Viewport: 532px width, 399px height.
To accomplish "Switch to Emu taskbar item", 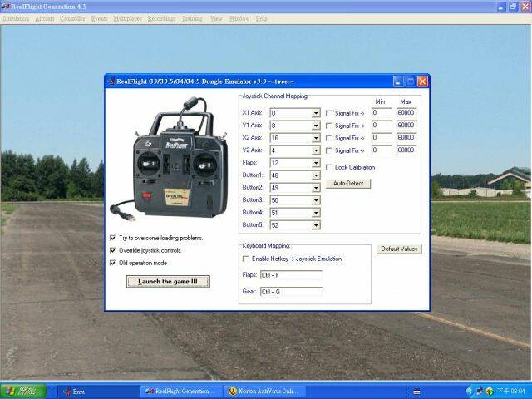I will 98,392.
